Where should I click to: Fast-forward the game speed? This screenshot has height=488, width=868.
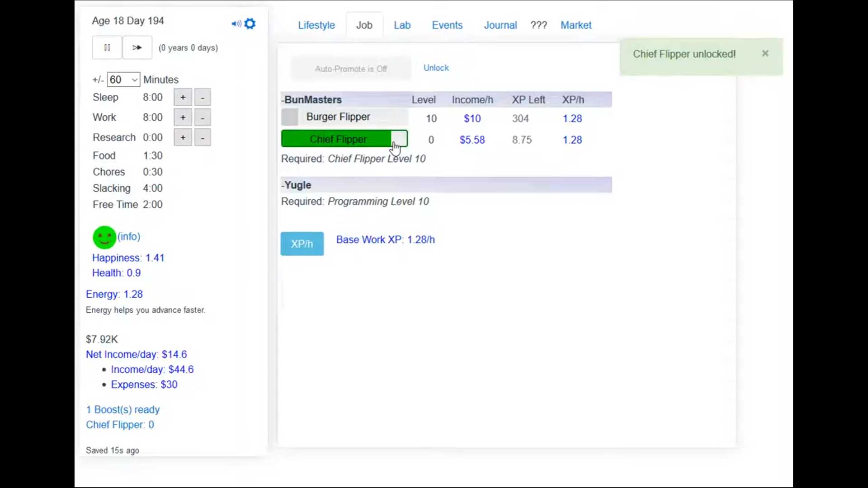(137, 47)
